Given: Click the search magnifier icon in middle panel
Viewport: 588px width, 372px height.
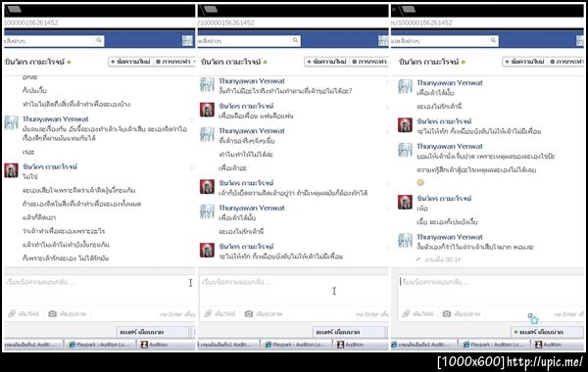Looking at the screenshot, I should point(295,40).
